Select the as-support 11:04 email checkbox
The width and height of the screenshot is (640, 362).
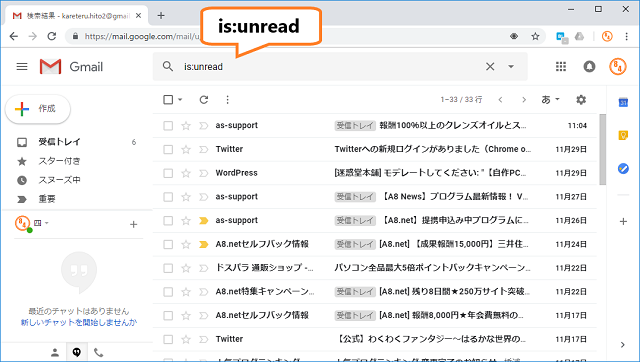[x=168, y=126]
